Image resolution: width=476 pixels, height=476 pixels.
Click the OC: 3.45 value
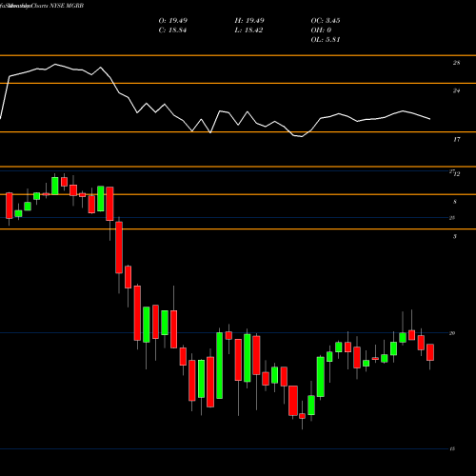click(326, 21)
